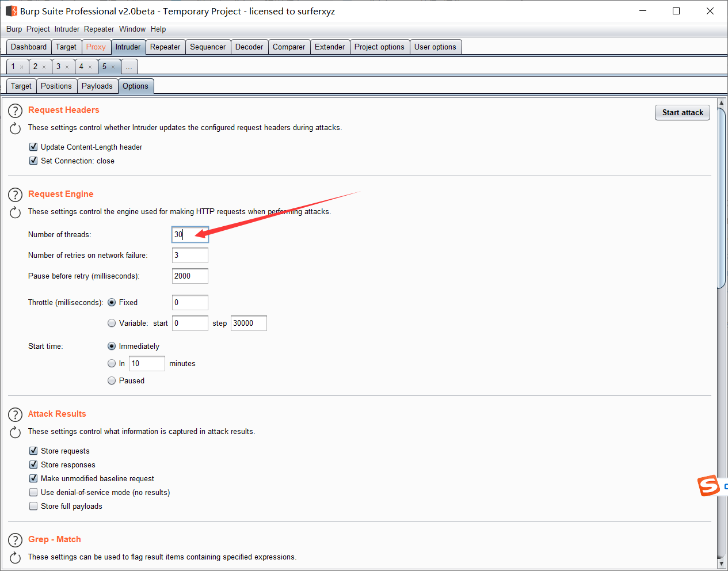Select Immediately start time
728x571 pixels.
[112, 346]
